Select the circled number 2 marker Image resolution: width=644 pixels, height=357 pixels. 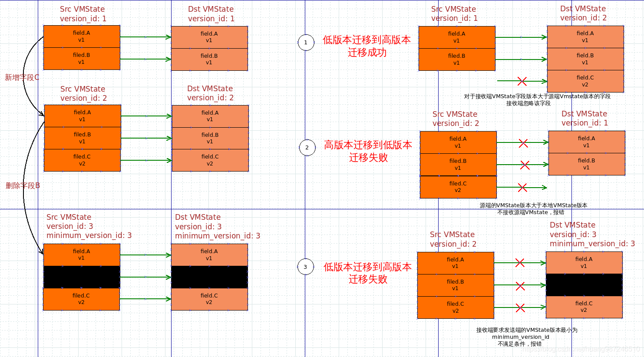307,148
